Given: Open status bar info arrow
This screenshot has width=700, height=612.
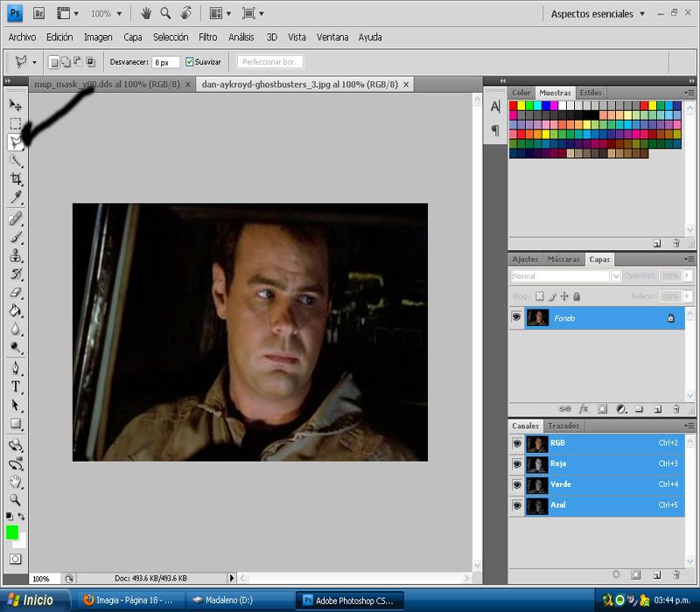Looking at the screenshot, I should pyautogui.click(x=232, y=578).
